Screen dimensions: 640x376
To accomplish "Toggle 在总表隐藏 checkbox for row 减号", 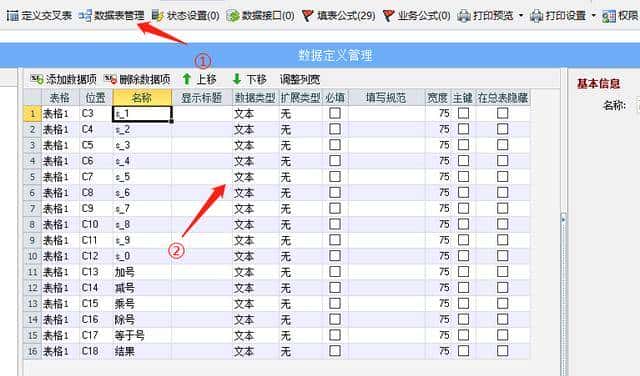I will pos(502,287).
